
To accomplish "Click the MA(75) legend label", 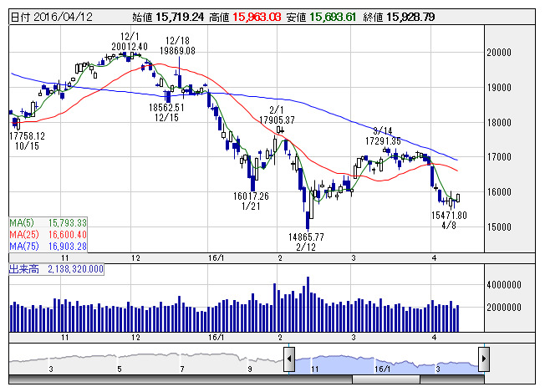I will tap(47, 246).
